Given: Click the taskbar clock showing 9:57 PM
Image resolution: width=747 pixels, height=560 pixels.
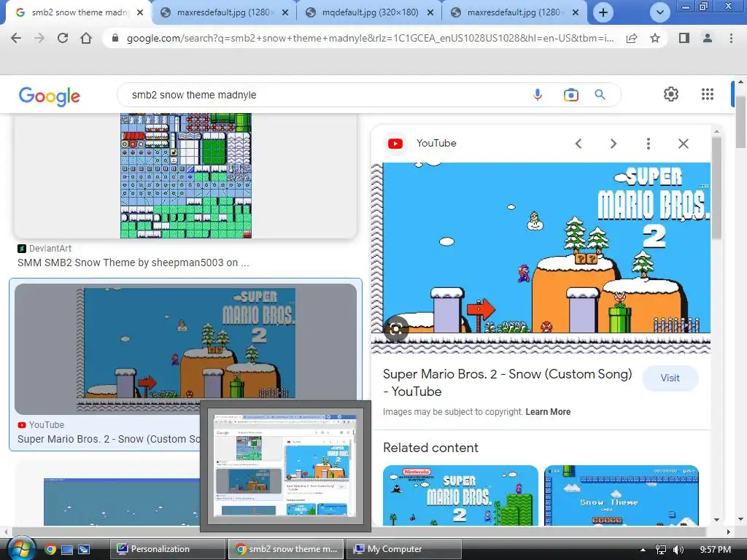Looking at the screenshot, I should (x=715, y=550).
